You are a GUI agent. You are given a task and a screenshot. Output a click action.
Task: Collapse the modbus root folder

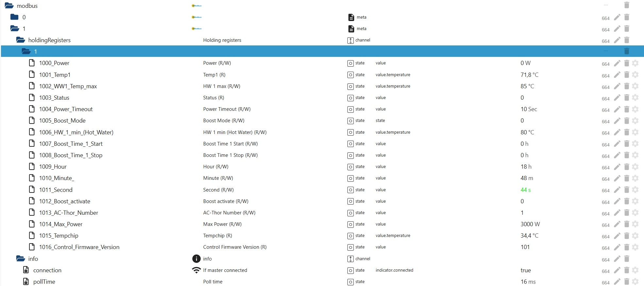coord(9,6)
